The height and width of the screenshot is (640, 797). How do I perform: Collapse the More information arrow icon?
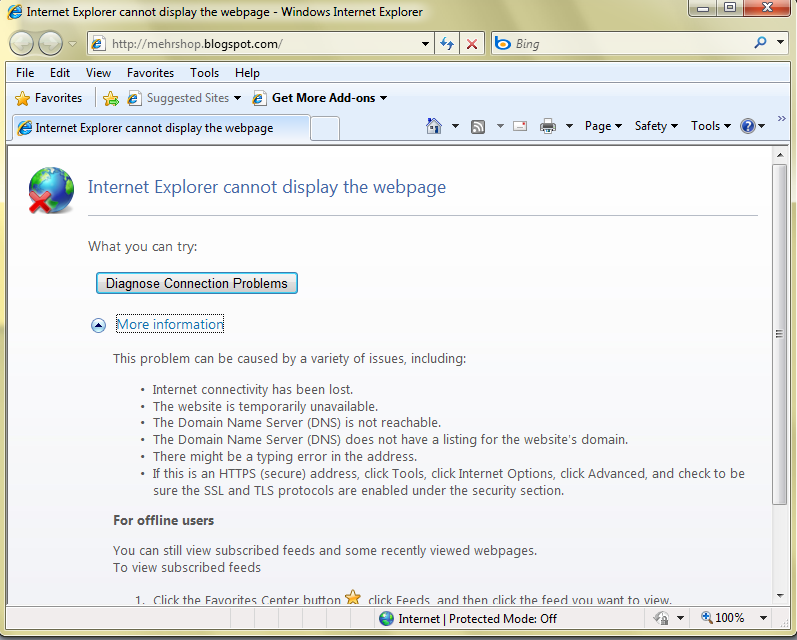click(x=98, y=325)
